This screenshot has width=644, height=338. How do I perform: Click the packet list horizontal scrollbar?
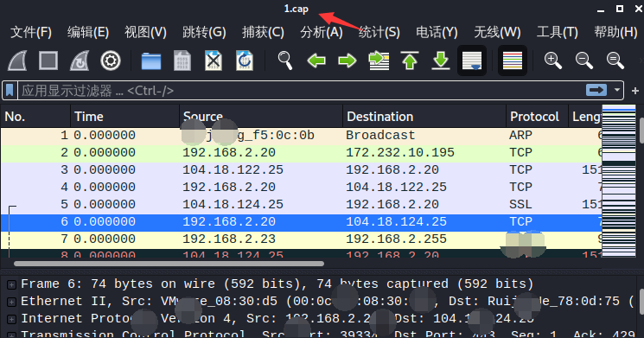tap(169, 264)
